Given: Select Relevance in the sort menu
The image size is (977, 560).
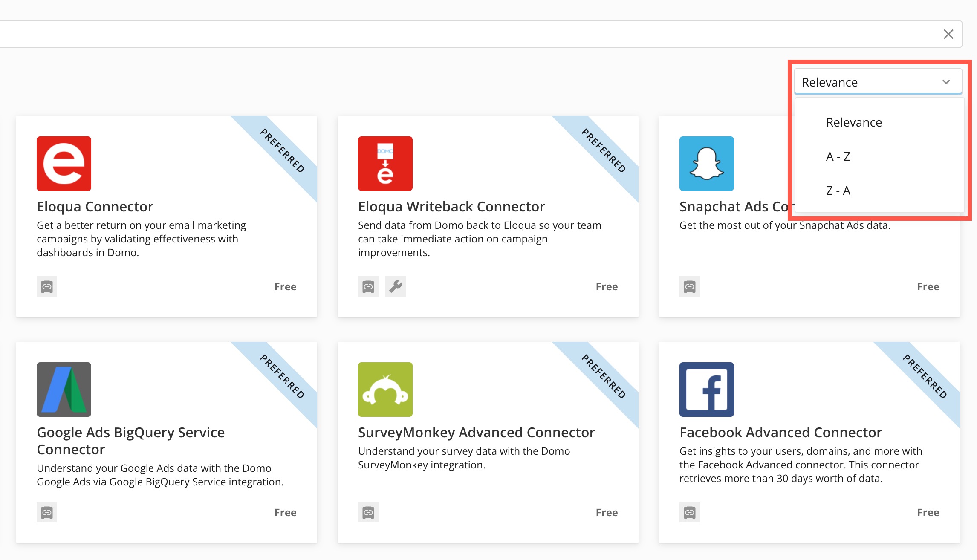Looking at the screenshot, I should pyautogui.click(x=854, y=122).
